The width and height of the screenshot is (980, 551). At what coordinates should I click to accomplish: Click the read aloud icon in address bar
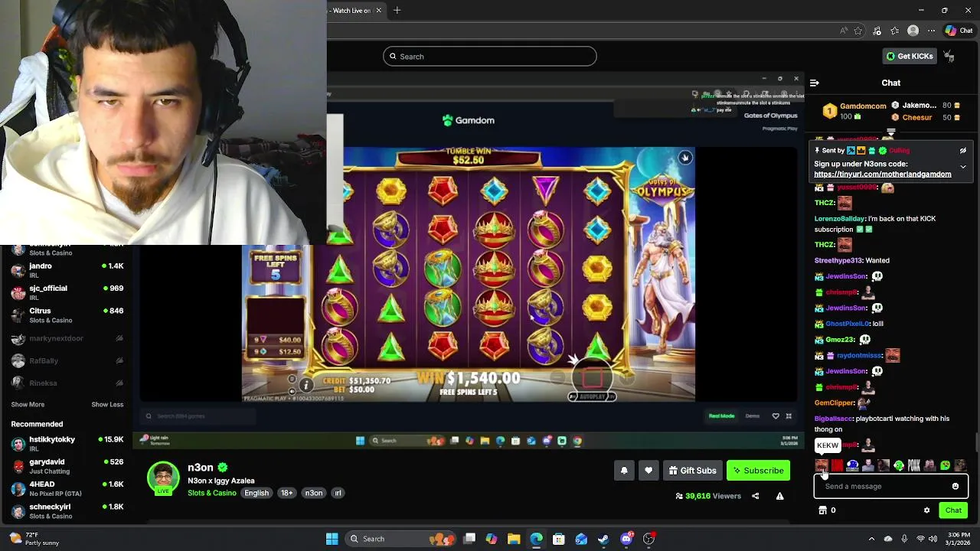(x=844, y=31)
